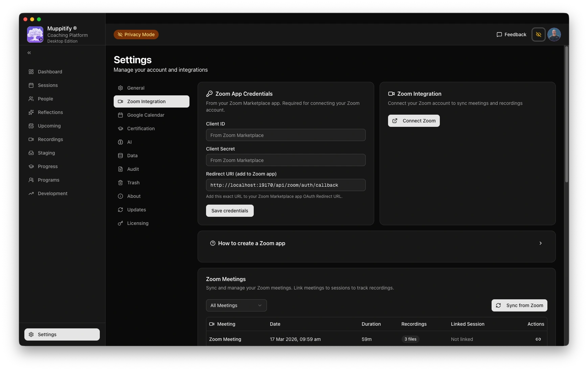Screen dimensions: 588x371
Task: Go to Recordings in the sidebar
Action: point(50,139)
